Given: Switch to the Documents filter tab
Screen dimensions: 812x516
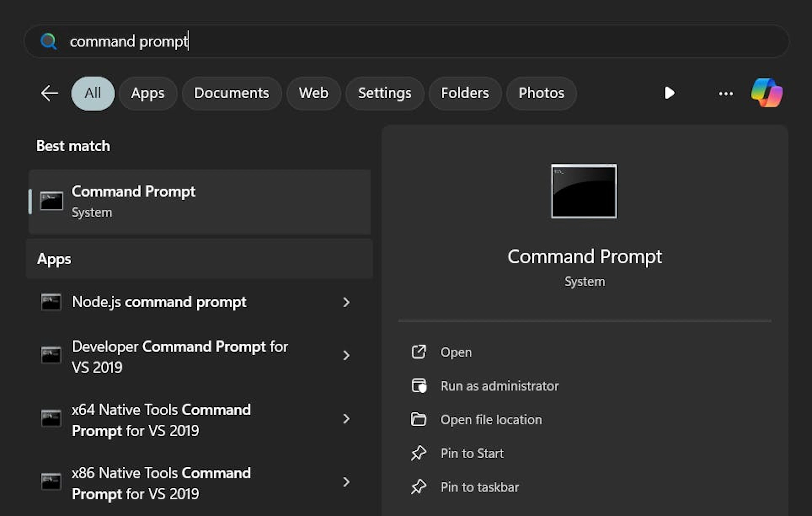Looking at the screenshot, I should 232,94.
